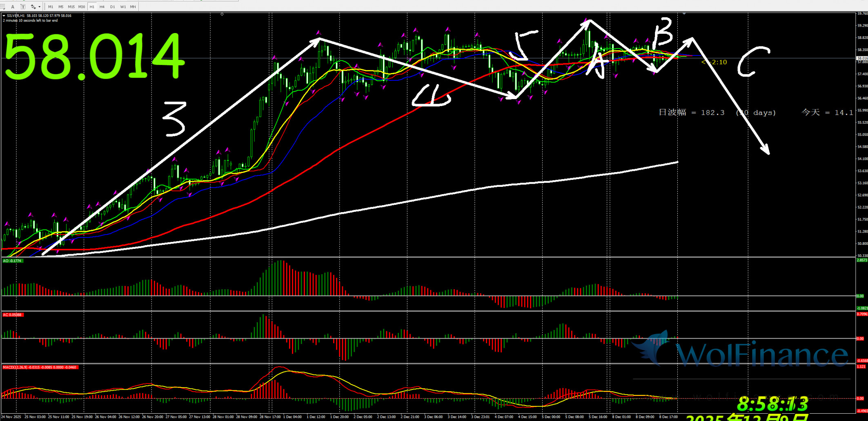This screenshot has height=421, width=868.
Task: Click the Fibonacci lines icon at toolbar left
Action: tap(3, 7)
